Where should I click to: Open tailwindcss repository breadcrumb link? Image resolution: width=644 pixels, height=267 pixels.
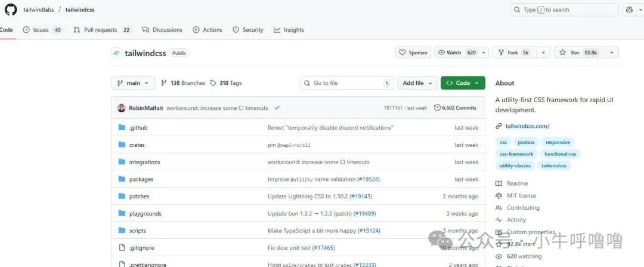[x=80, y=10]
